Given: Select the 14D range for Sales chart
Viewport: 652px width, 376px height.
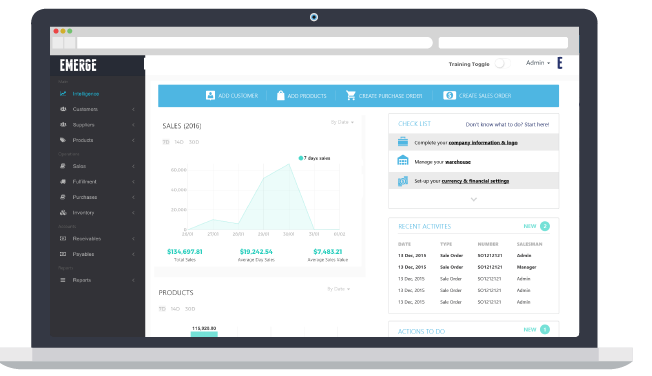Looking at the screenshot, I should tap(179, 142).
